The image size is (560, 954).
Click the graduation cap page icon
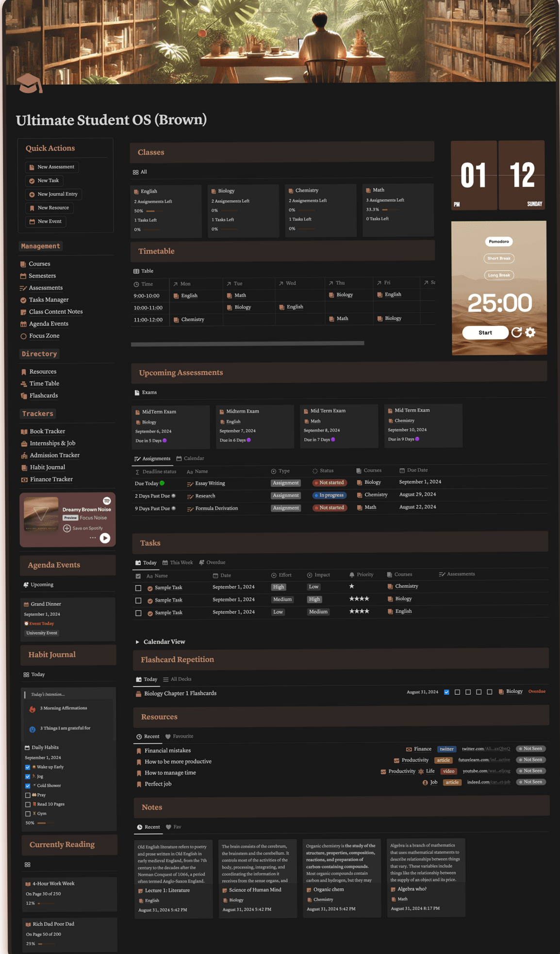click(x=30, y=83)
